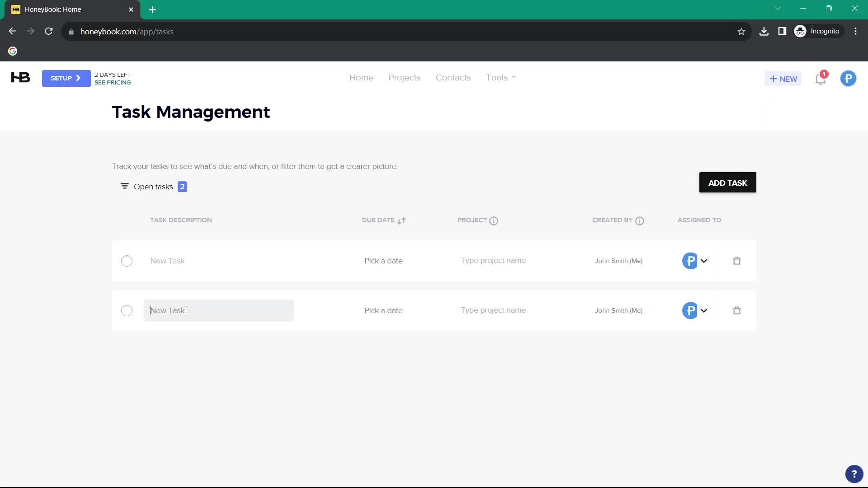The width and height of the screenshot is (868, 488).
Task: Click Pick a date for first task
Action: click(x=383, y=261)
